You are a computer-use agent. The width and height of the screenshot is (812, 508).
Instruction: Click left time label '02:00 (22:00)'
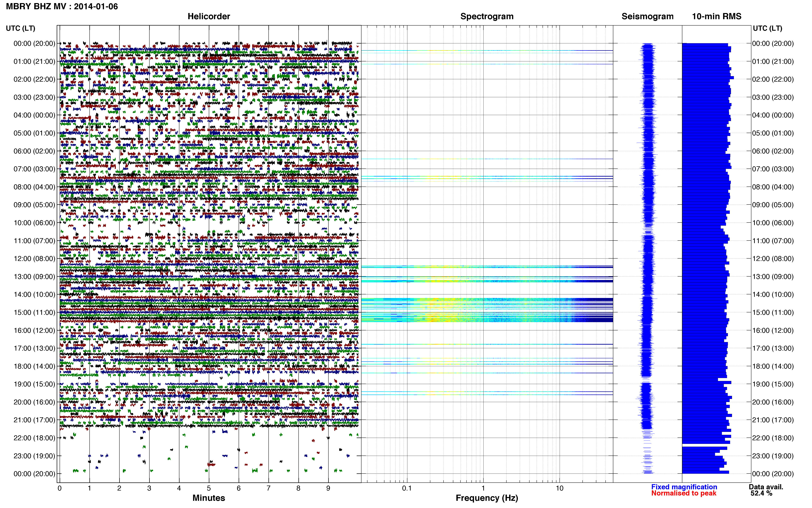34,79
